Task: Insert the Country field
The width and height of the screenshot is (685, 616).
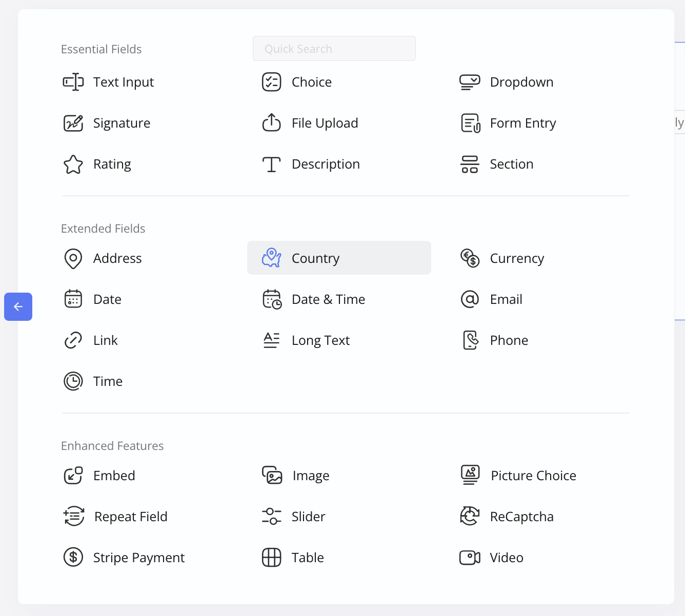Action: pos(315,258)
